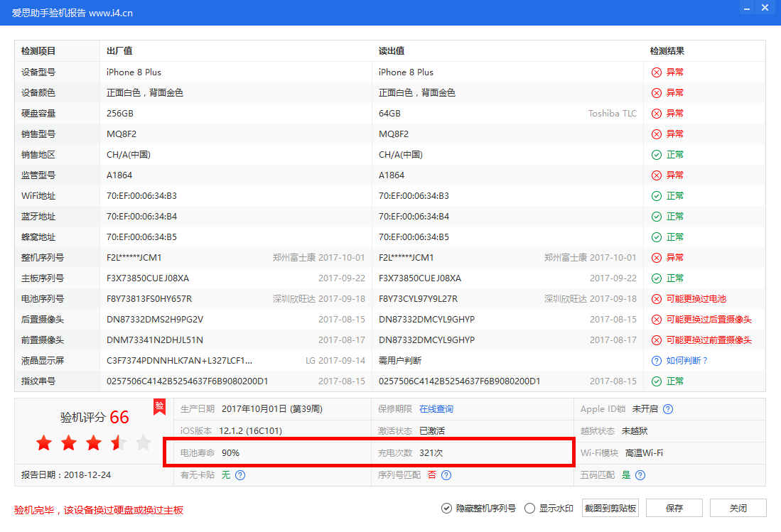
Task: Click the question mark icon beside 五码匹配
Action: point(639,474)
